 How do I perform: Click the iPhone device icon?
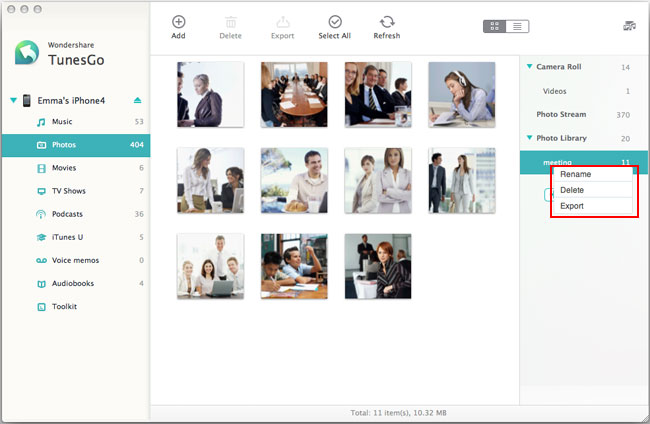click(x=27, y=100)
